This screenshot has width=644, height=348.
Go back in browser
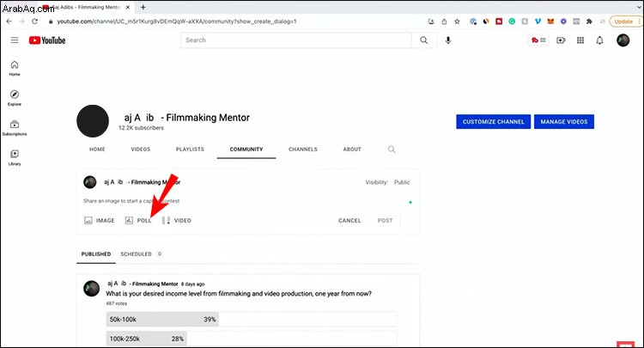9,21
